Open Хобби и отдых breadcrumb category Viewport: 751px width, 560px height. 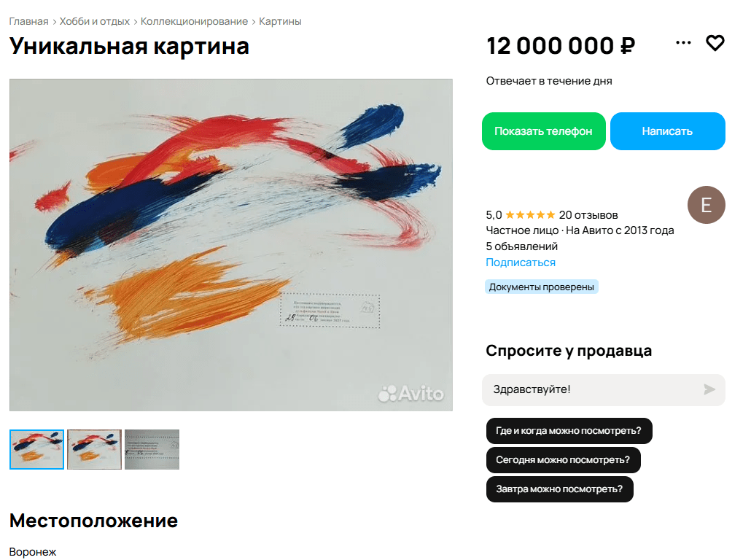tap(94, 22)
